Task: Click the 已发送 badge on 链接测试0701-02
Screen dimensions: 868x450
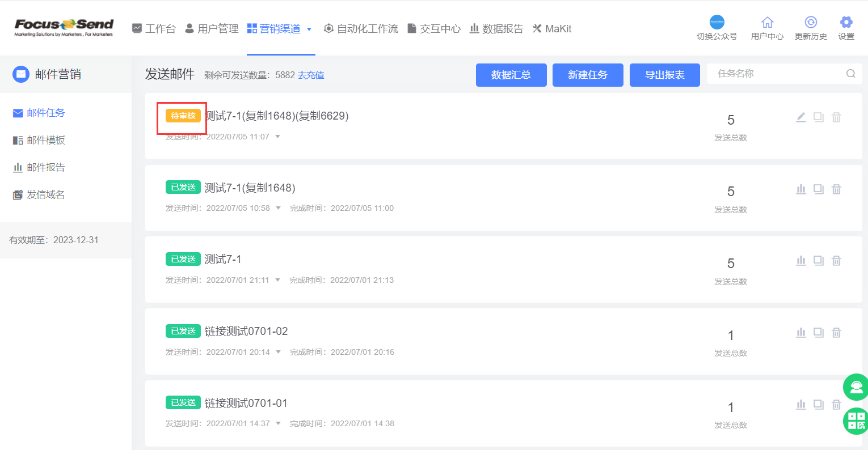Action: pos(183,331)
